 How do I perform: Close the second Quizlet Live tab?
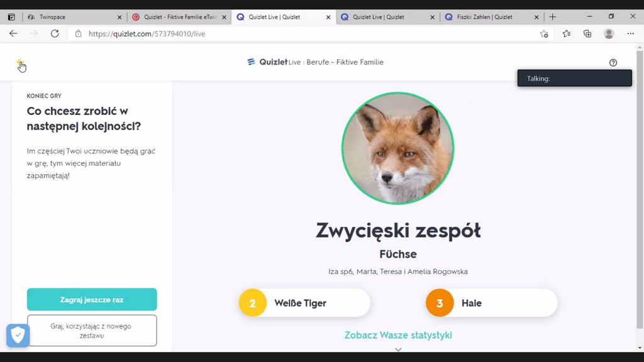432,17
